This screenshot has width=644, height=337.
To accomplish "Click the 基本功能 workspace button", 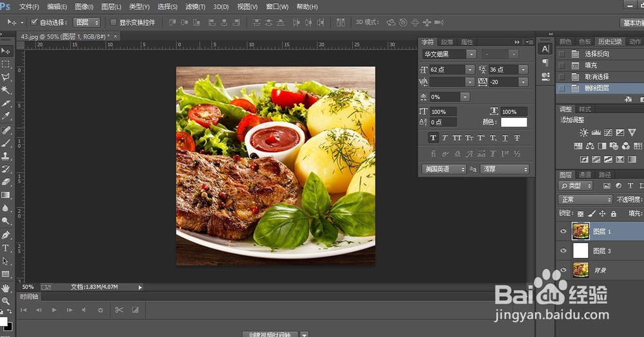I will (x=632, y=23).
